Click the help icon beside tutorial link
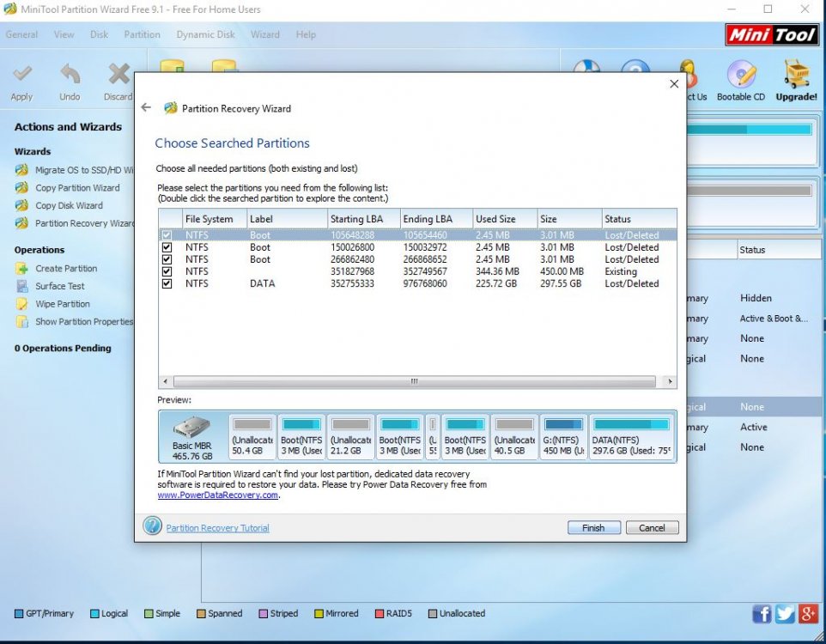This screenshot has width=826, height=644. coord(152,526)
